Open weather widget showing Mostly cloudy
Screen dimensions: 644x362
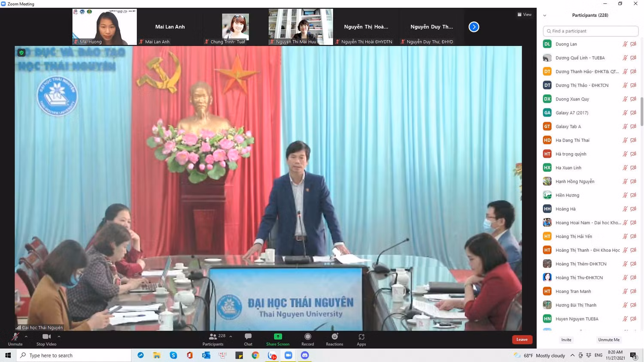click(539, 355)
